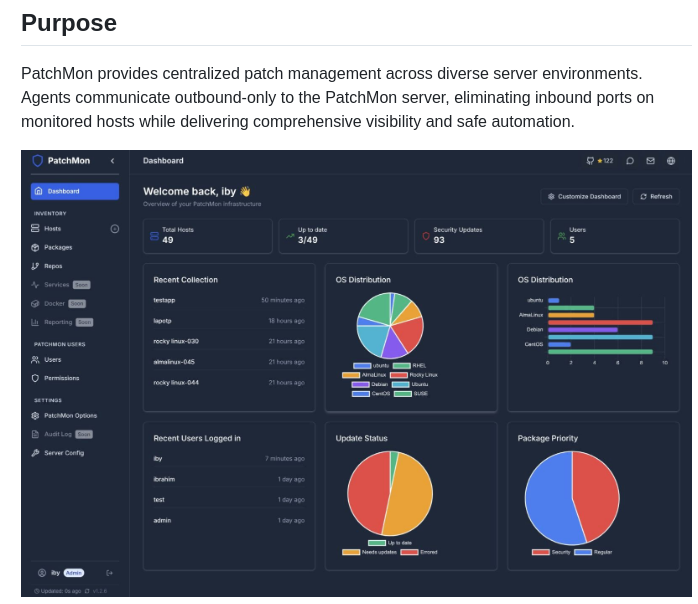Open PatchMon Options settings

[x=70, y=416]
